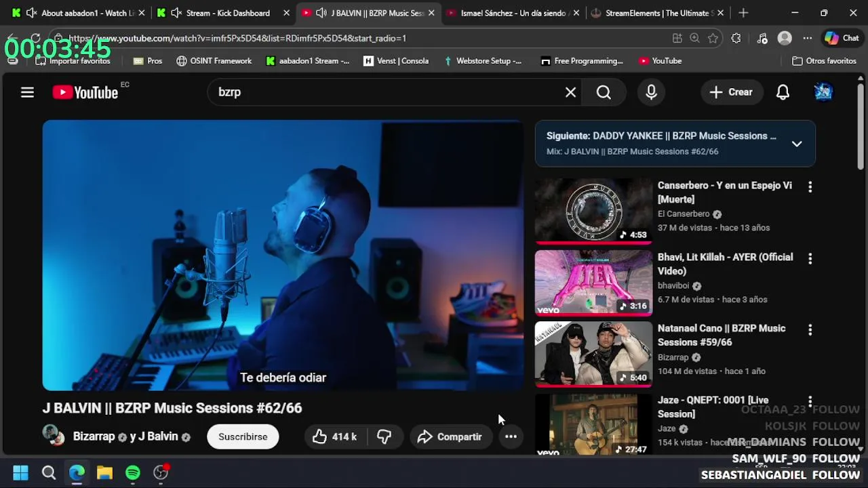The height and width of the screenshot is (488, 868).
Task: Open the Windows Start menu
Action: coord(20,472)
